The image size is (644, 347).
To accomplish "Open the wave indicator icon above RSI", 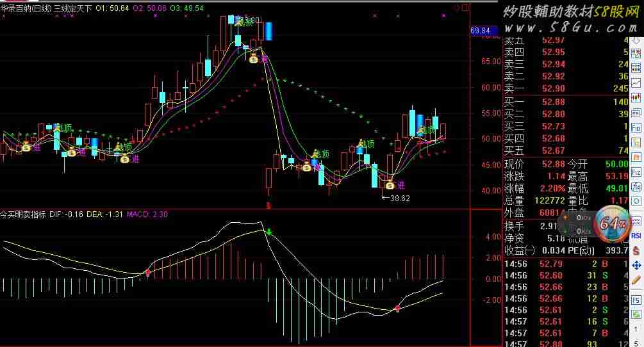I will pos(636,222).
